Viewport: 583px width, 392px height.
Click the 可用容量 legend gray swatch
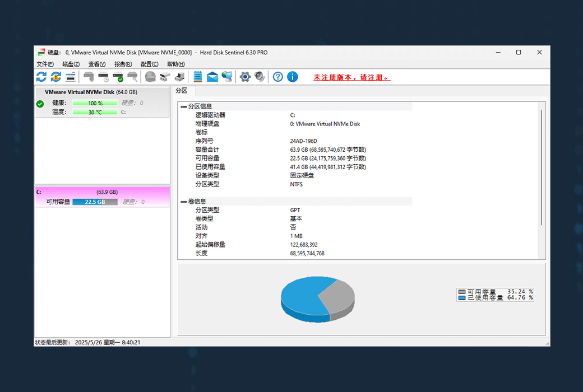pyautogui.click(x=462, y=292)
